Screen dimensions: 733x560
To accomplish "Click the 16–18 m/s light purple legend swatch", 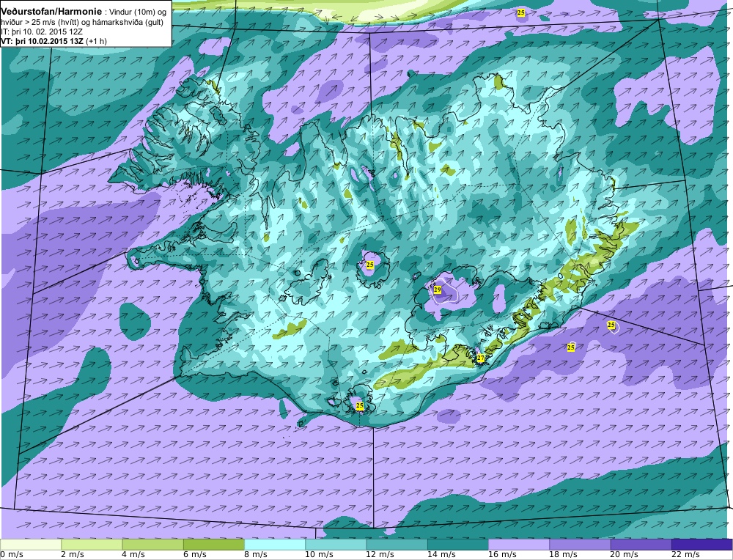I will pos(519,545).
